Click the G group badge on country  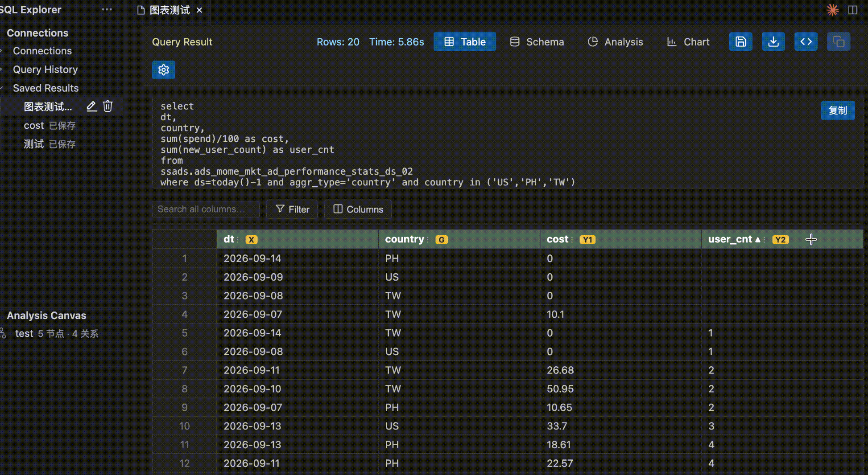point(442,240)
